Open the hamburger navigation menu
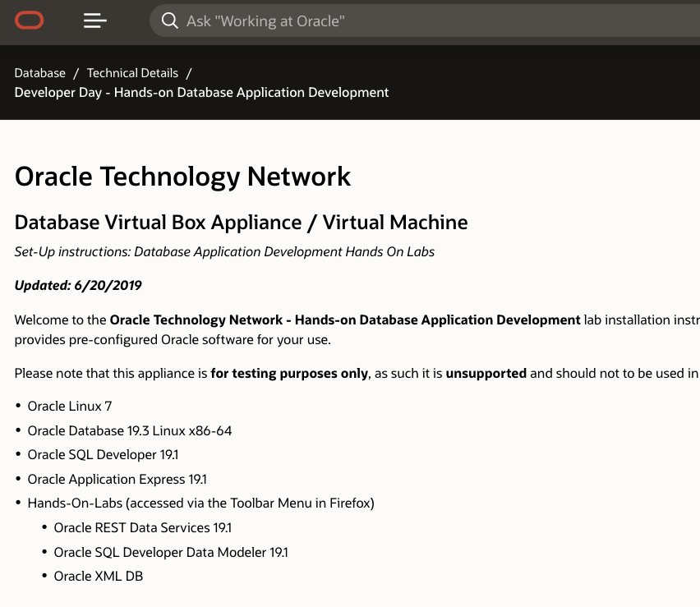This screenshot has height=607, width=700. (95, 21)
